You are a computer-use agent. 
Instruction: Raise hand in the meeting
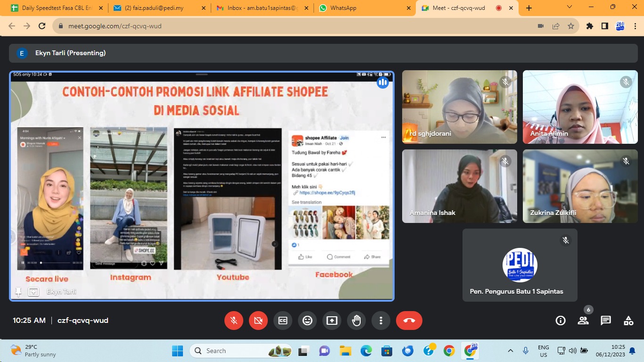356,321
